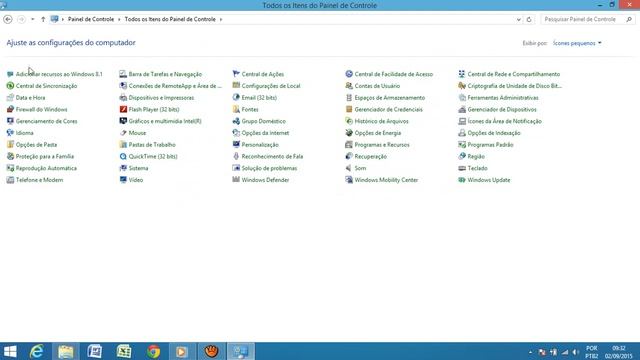Click the Windows Start button
The height and width of the screenshot is (360, 640).
tap(10, 351)
